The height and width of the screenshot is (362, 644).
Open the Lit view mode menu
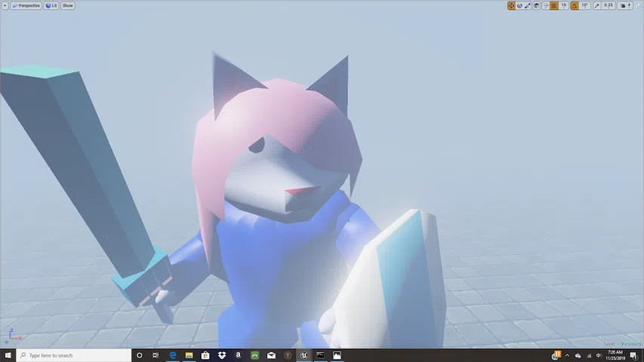pyautogui.click(x=51, y=6)
